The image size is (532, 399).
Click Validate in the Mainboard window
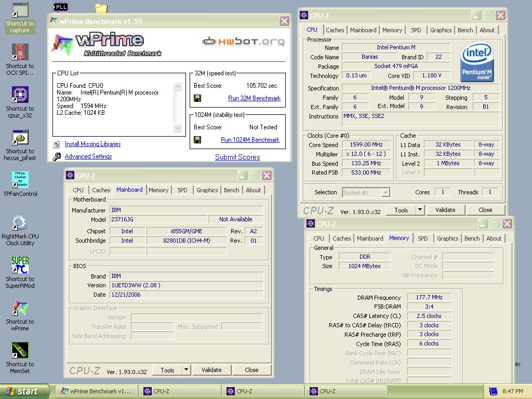211,370
